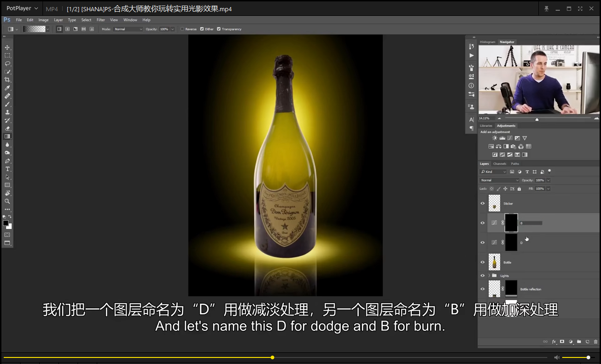601x364 pixels.
Task: Select the Lasso tool
Action: [x=7, y=64]
